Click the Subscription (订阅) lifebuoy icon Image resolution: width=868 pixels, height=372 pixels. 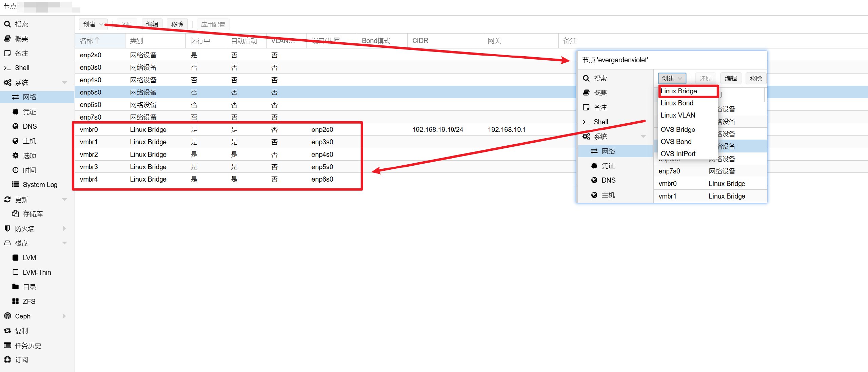coord(7,360)
